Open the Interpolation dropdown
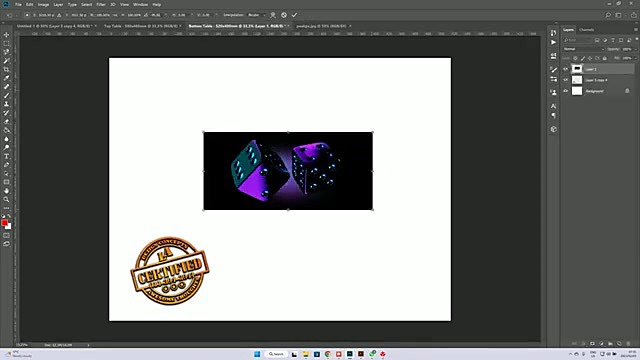This screenshot has width=640, height=360. point(256,15)
